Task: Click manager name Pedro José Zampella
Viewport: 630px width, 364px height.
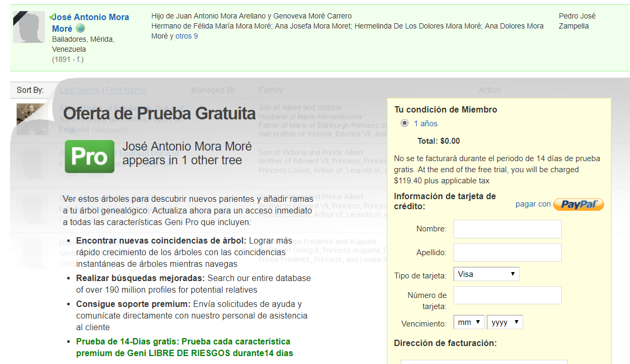Action: (577, 21)
